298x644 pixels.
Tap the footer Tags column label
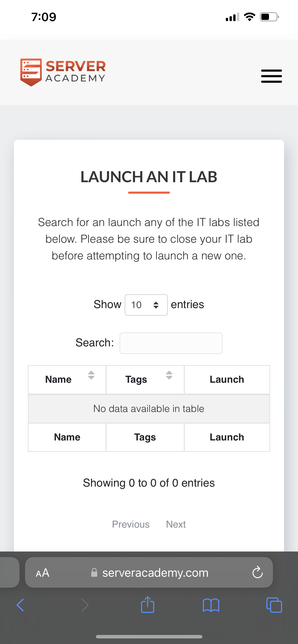pyautogui.click(x=145, y=437)
